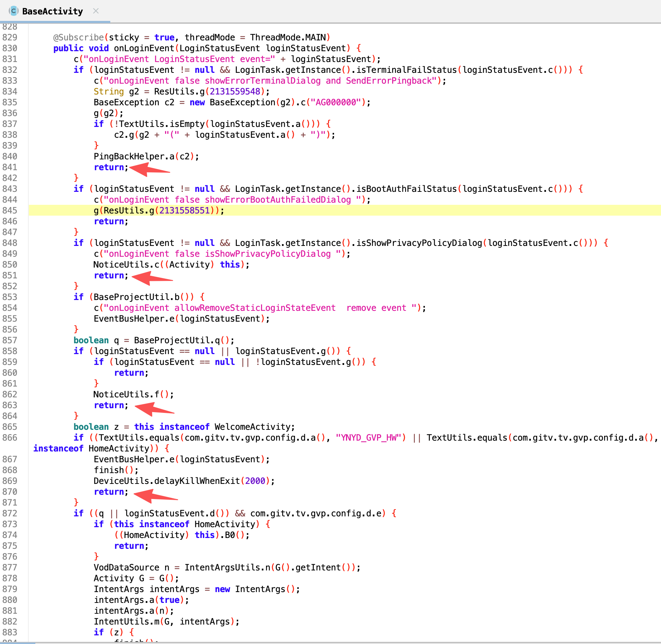The image size is (661, 644).
Task: Click the horizontal scrollbar thumb at bottom
Action: [17, 643]
